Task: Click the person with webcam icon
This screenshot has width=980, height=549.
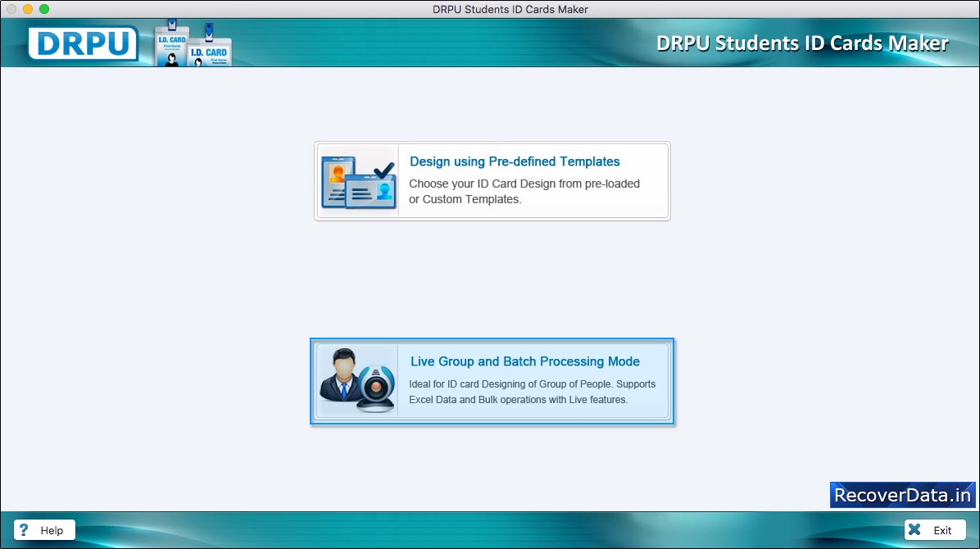Action: point(357,380)
